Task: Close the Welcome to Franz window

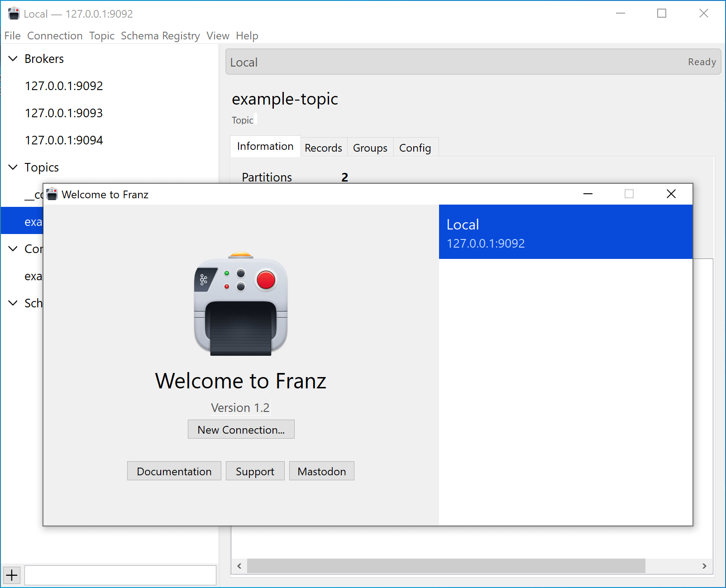Action: 671,194
